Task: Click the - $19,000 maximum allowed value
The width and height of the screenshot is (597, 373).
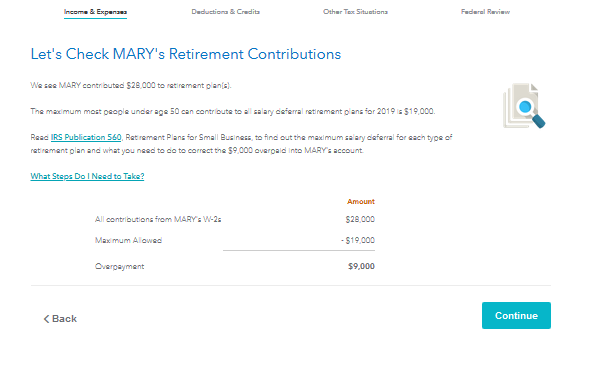Action: pyautogui.click(x=358, y=240)
